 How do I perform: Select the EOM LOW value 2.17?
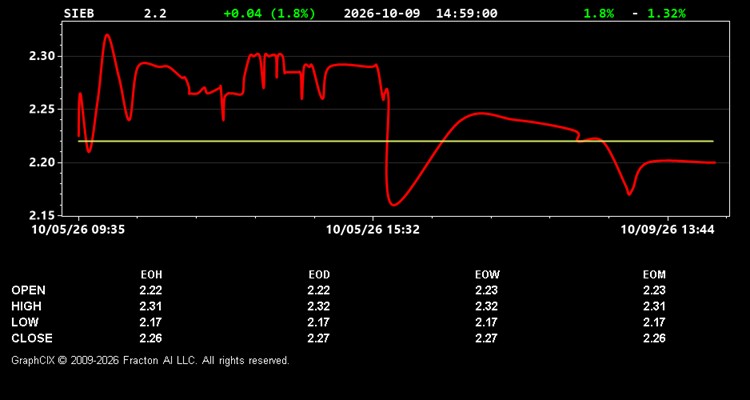[x=654, y=322]
